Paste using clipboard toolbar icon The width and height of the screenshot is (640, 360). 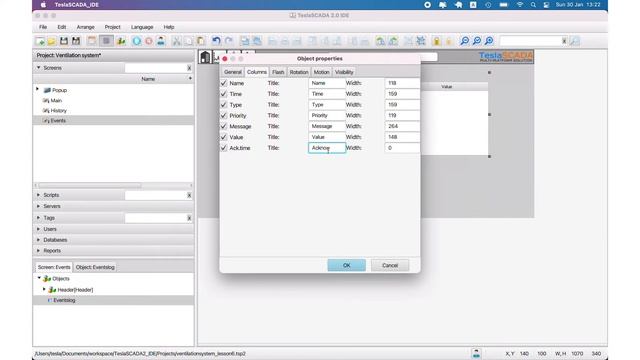(200, 41)
